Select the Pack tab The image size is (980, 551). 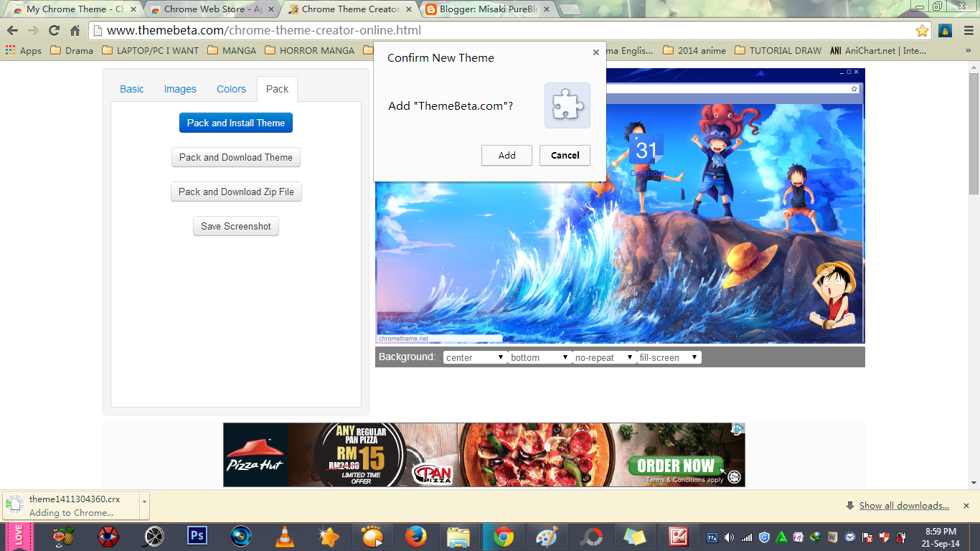(278, 89)
